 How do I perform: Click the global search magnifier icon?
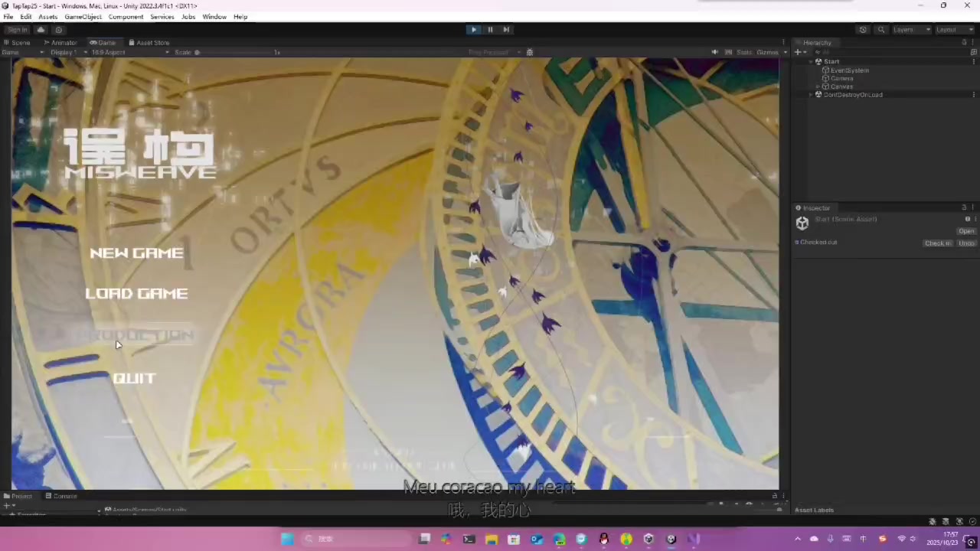(x=881, y=30)
